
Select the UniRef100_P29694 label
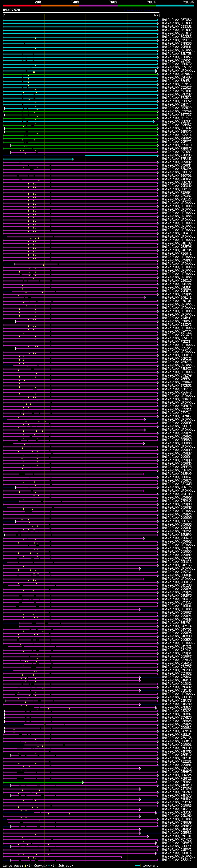point(177,192)
